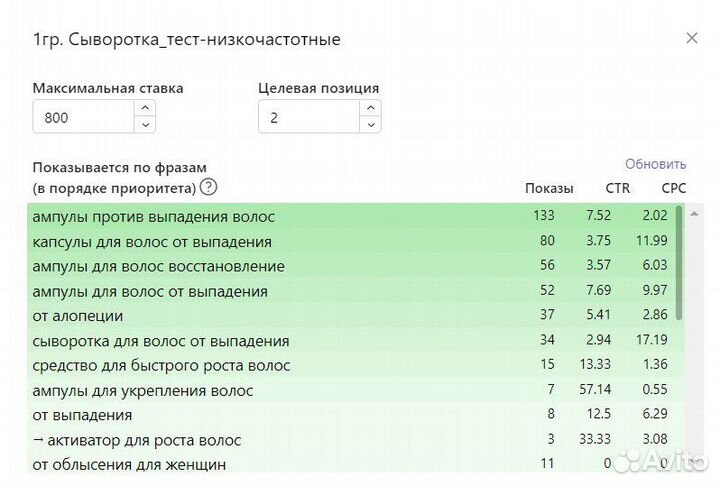Click the CTR column header
This screenshot has height=486, width=720.
click(618, 188)
